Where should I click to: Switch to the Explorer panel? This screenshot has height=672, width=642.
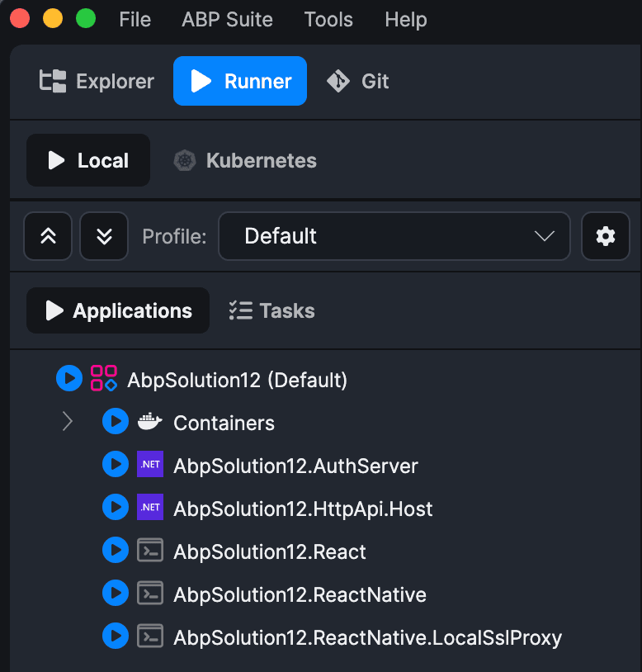tap(96, 81)
